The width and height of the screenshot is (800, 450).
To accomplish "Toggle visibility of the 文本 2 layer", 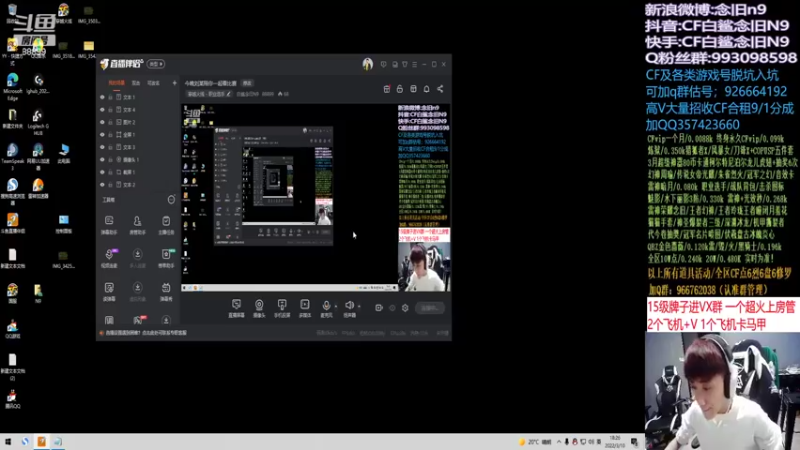I will (x=102, y=185).
